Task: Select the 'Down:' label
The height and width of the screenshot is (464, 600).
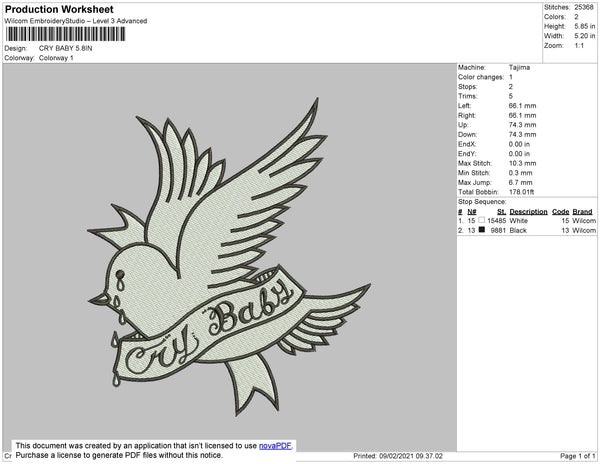Action: pos(468,134)
